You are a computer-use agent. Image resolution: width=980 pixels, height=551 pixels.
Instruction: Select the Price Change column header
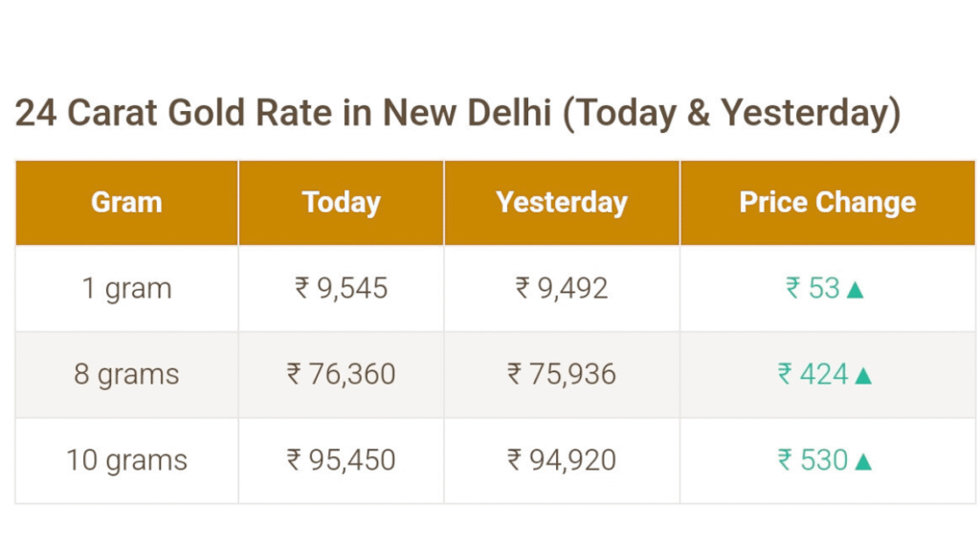tap(828, 203)
